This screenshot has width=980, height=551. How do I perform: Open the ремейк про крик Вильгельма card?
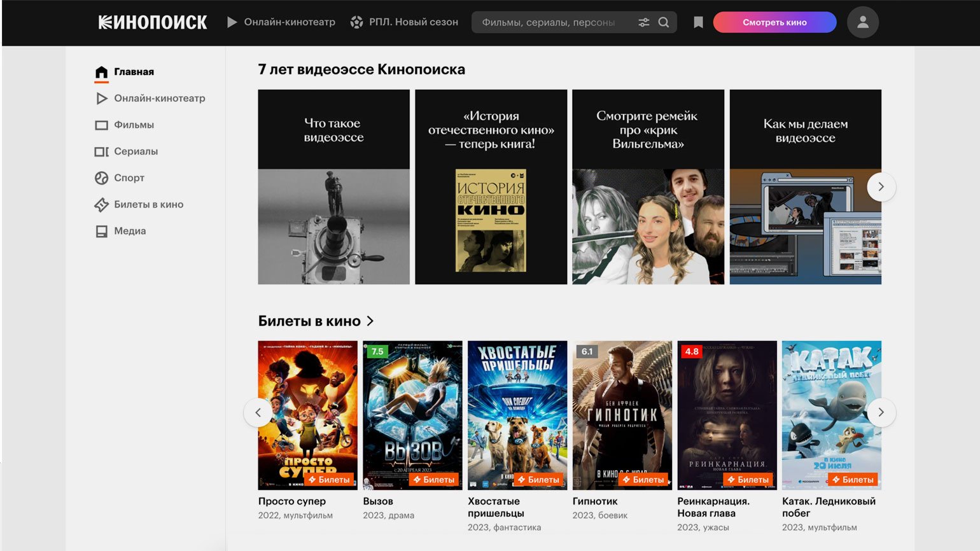click(x=648, y=187)
